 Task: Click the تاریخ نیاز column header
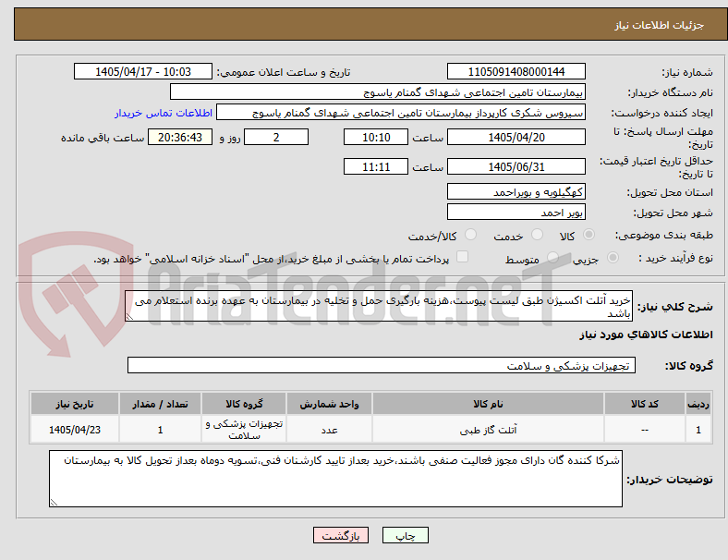tap(75, 404)
